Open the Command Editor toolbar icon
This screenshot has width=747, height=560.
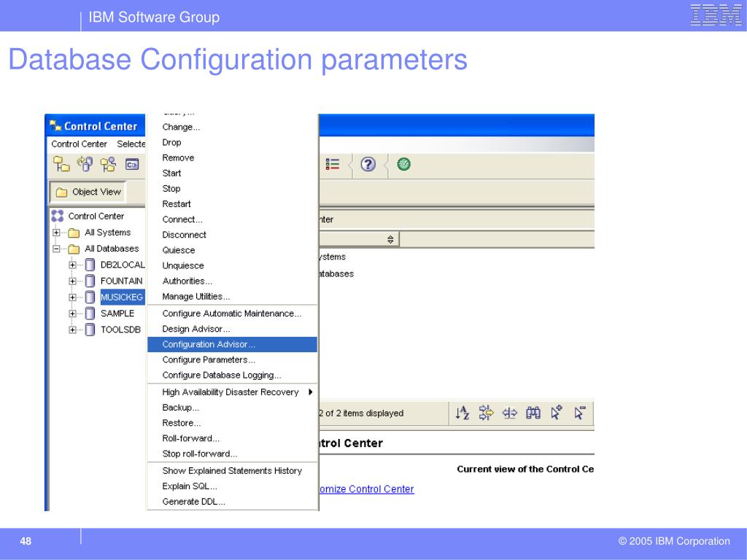pyautogui.click(x=132, y=164)
